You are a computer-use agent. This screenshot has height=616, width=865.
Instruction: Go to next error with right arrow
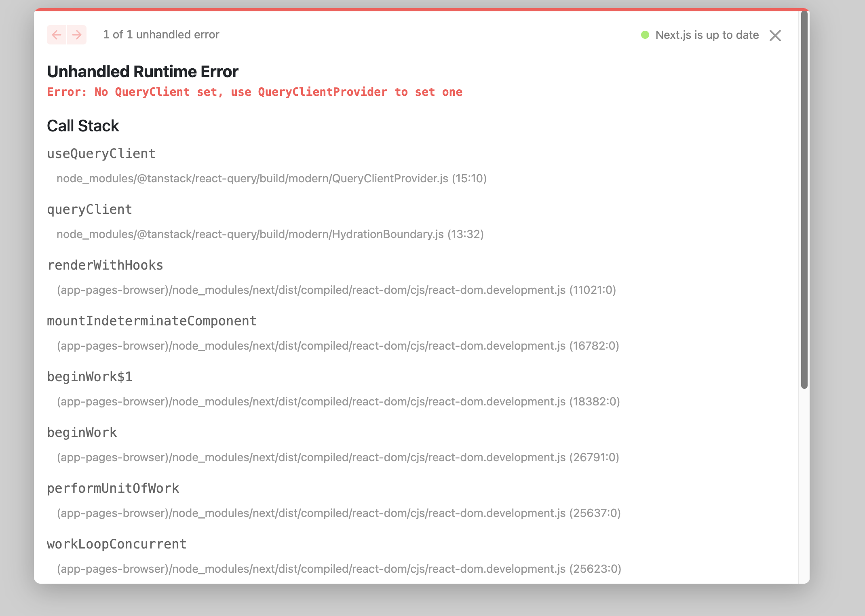click(77, 35)
